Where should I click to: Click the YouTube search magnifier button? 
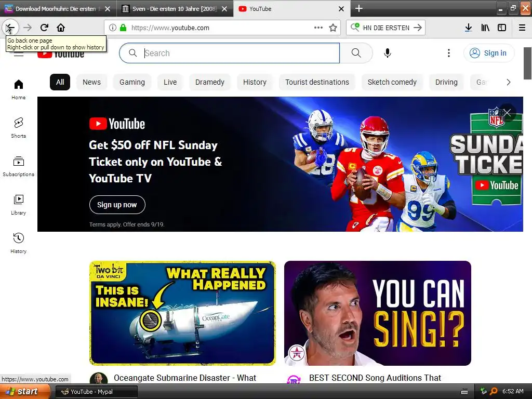coord(356,53)
